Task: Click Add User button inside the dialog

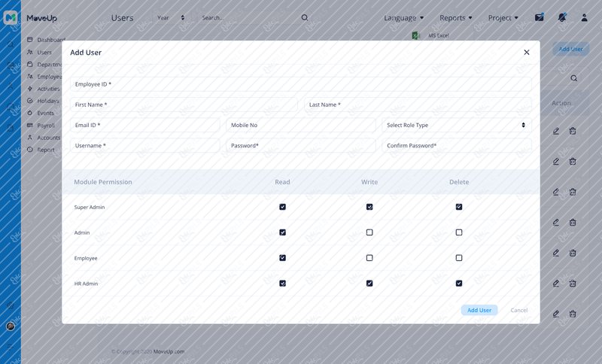Action: pyautogui.click(x=479, y=310)
